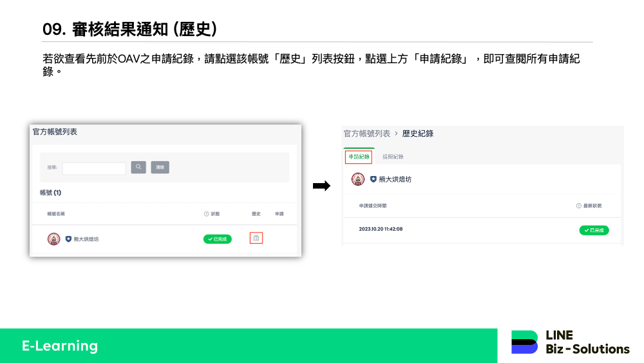This screenshot has height=363, width=644.
Task: Click the 歷史紀錄 breadcrumb item
Action: coord(418,133)
